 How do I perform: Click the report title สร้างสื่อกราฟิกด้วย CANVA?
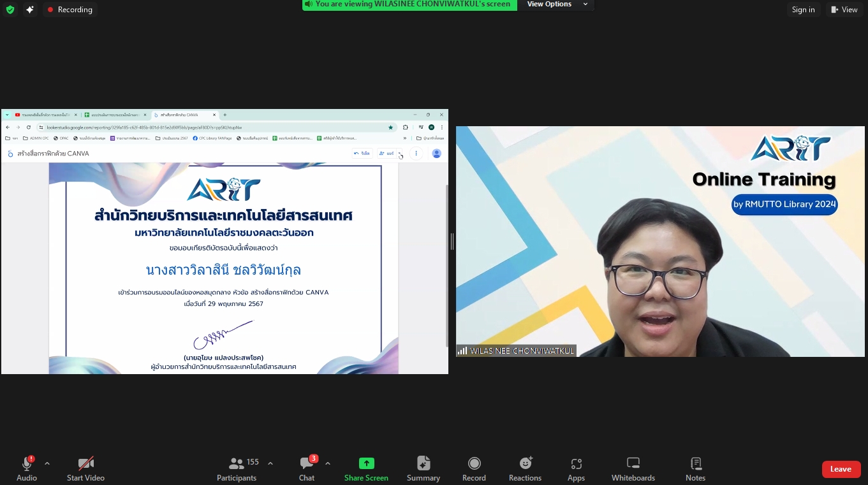coord(53,154)
